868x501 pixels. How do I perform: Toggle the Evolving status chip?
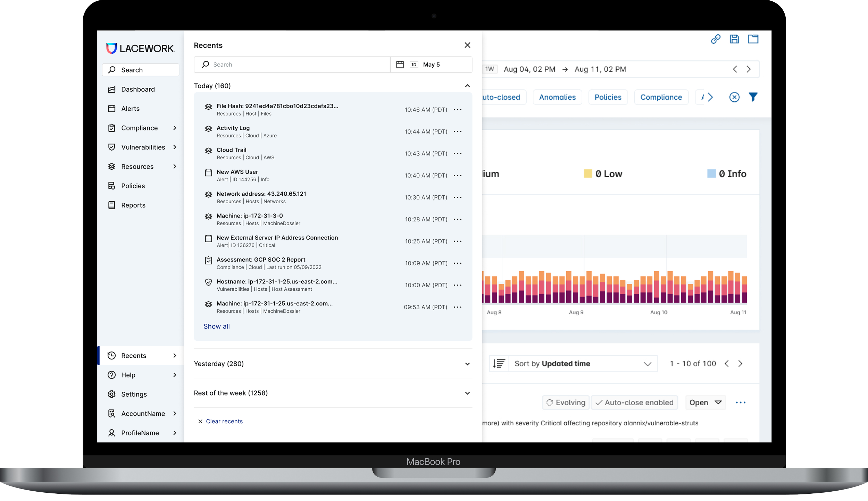[566, 402]
